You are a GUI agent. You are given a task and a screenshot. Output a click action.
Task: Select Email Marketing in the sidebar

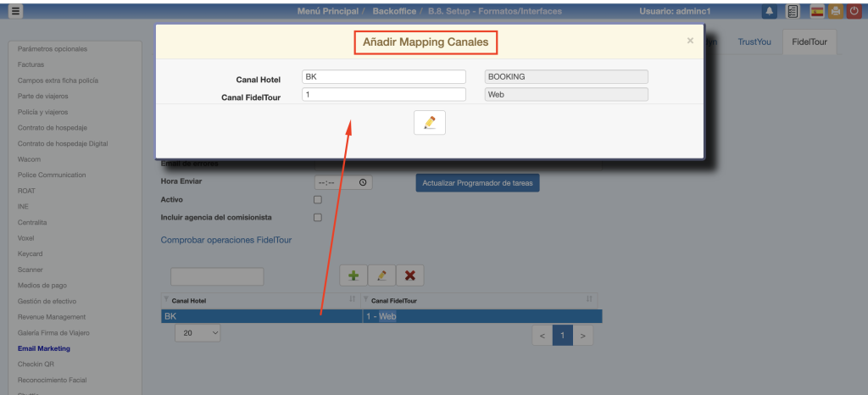click(44, 348)
